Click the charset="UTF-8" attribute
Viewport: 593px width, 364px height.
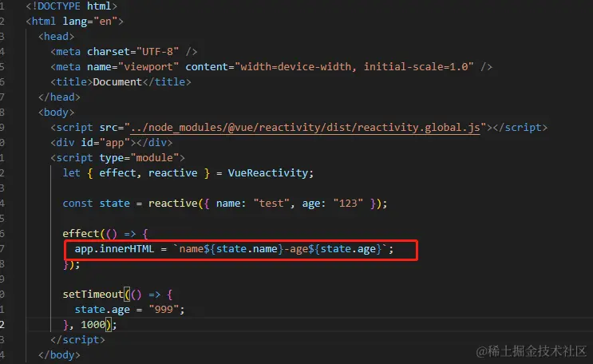[132, 52]
